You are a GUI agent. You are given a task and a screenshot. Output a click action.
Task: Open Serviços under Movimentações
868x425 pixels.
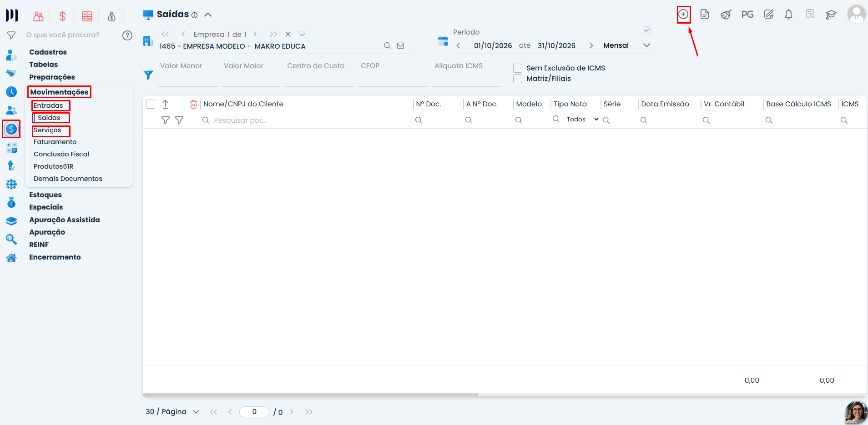(47, 130)
